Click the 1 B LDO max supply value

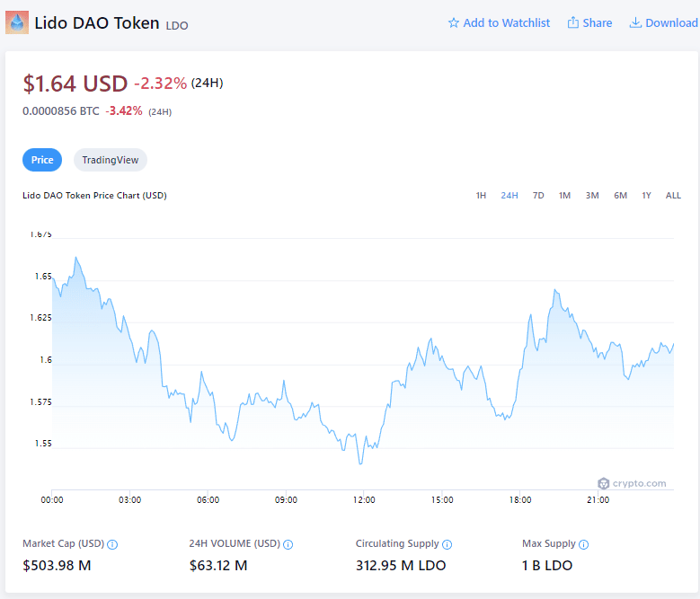click(x=547, y=566)
